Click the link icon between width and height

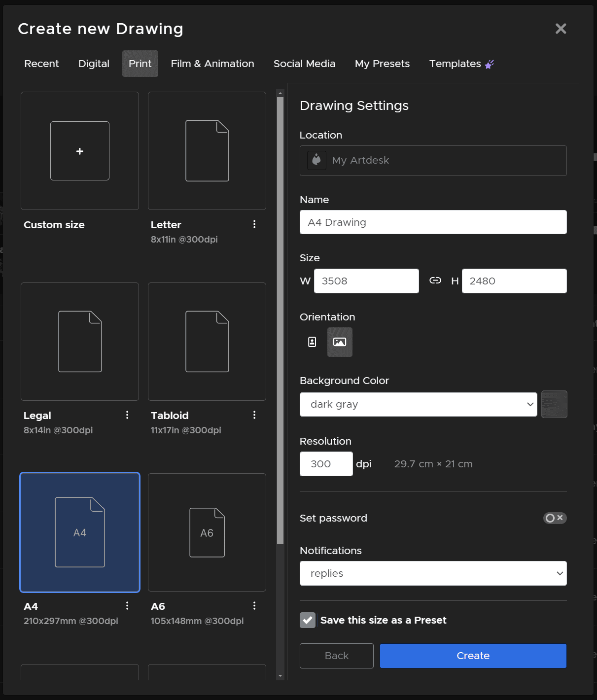(x=435, y=280)
